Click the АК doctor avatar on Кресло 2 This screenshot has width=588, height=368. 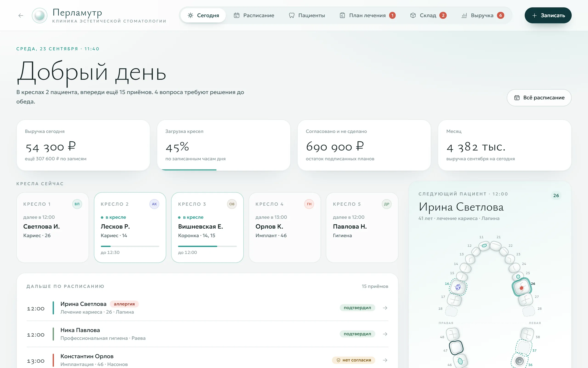154,204
